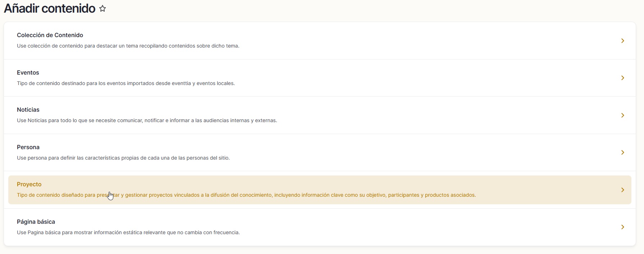Viewport: 644px width, 254px height.
Task: Click the description under Colección de Contenido
Action: [x=128, y=46]
